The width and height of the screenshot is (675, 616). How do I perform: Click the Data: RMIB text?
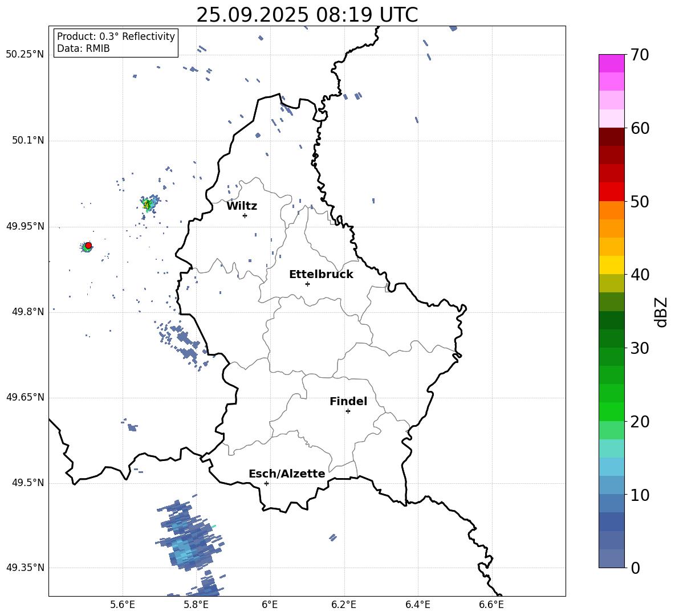coord(83,48)
